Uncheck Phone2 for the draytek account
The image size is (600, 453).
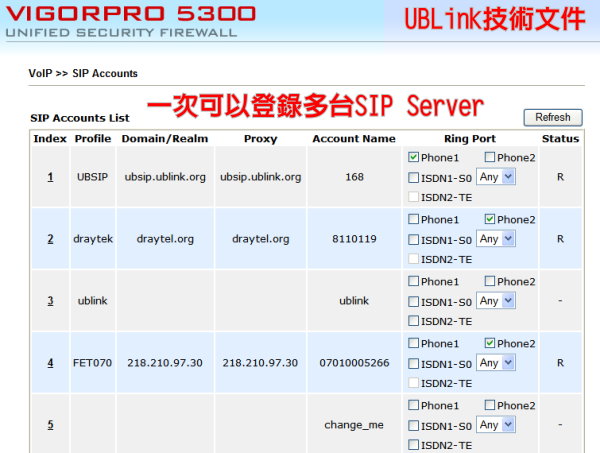[490, 220]
